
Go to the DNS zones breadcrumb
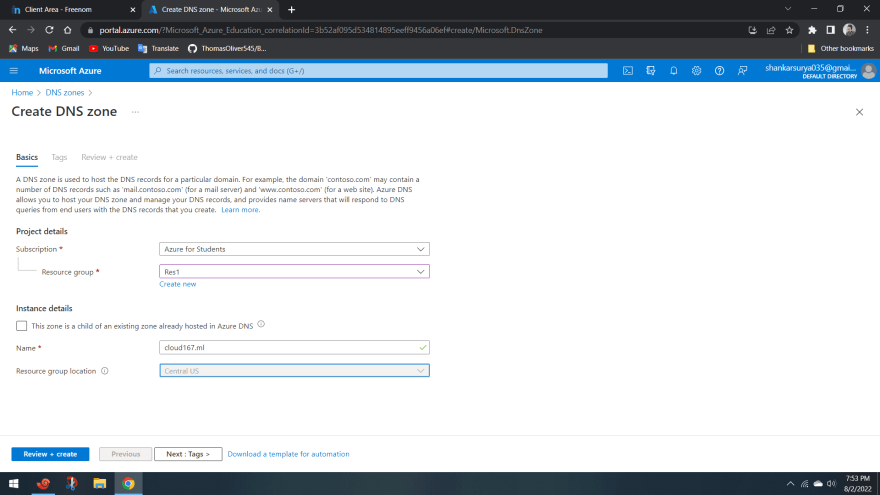65,93
